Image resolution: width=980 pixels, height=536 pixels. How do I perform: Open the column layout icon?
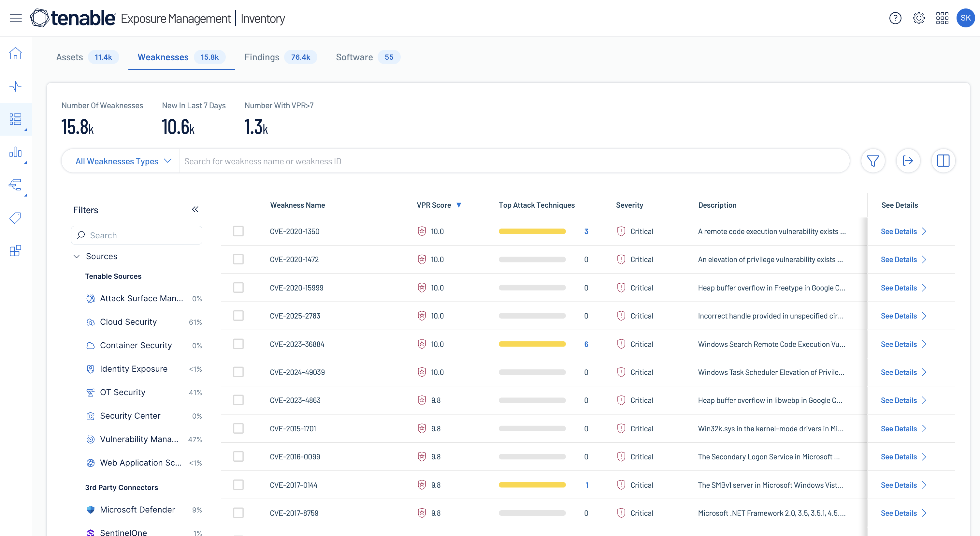[943, 161]
